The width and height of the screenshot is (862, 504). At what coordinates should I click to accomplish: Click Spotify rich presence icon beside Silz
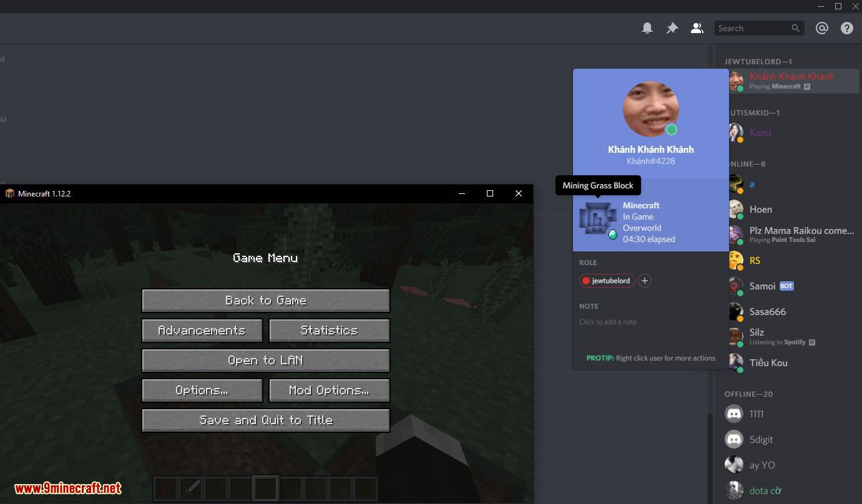coord(812,342)
